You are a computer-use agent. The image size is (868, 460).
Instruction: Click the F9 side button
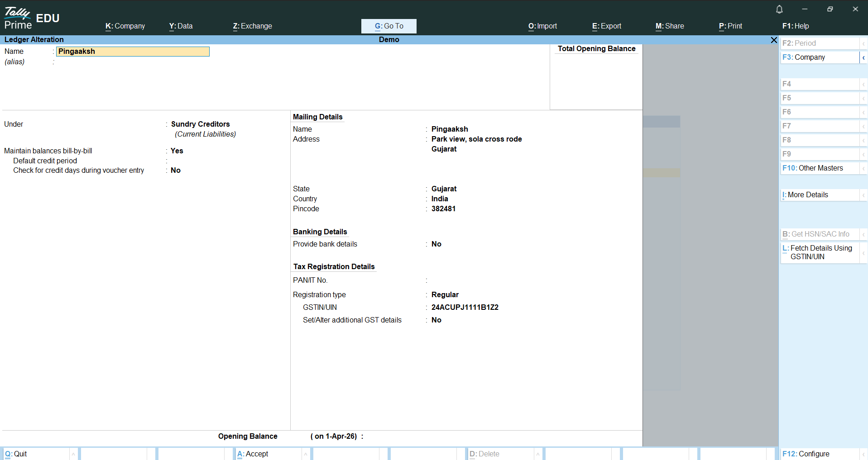820,154
